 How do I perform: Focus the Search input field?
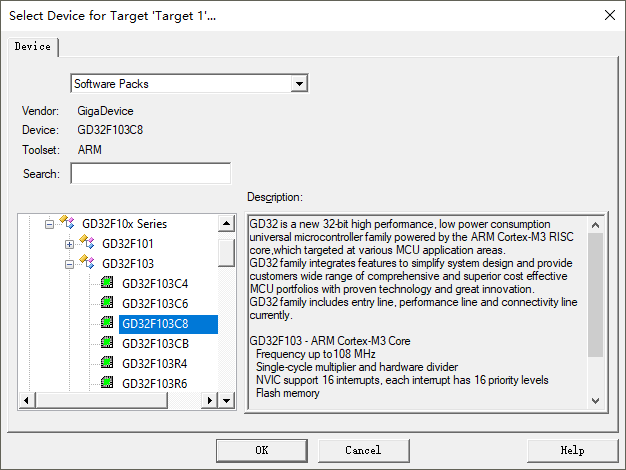151,173
